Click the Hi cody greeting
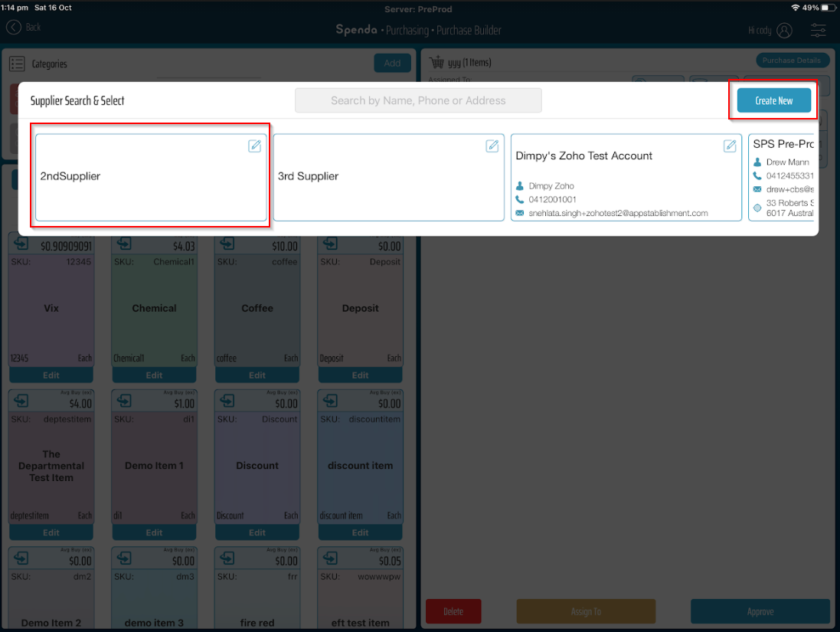The width and height of the screenshot is (840, 632). [x=760, y=31]
